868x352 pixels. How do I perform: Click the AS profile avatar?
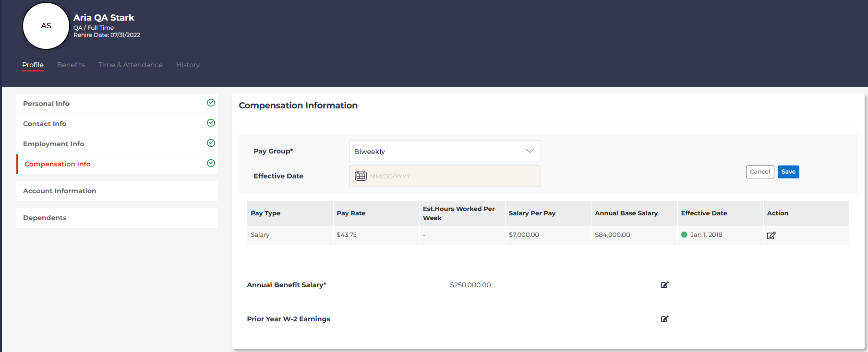coord(46,26)
